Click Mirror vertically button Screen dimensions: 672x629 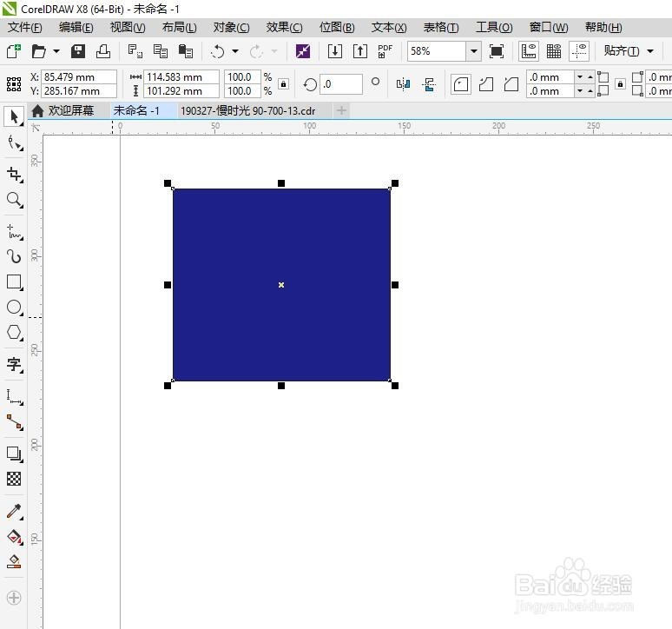point(429,84)
